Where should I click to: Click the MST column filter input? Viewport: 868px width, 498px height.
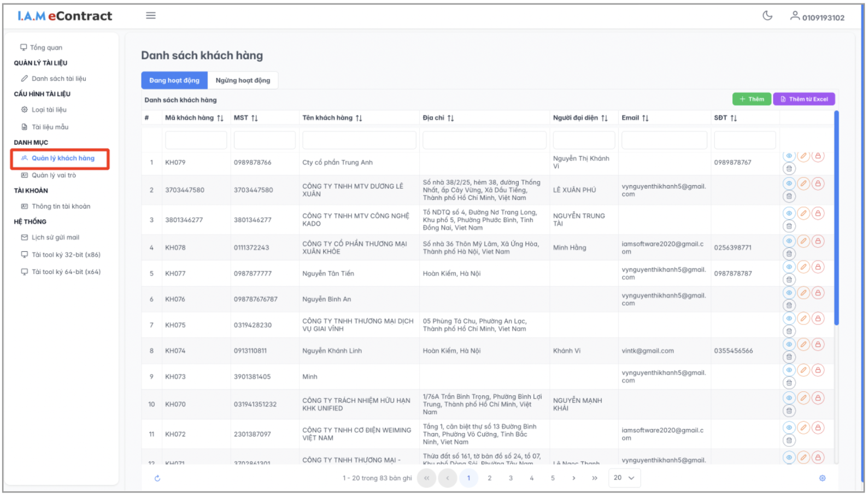tap(265, 140)
